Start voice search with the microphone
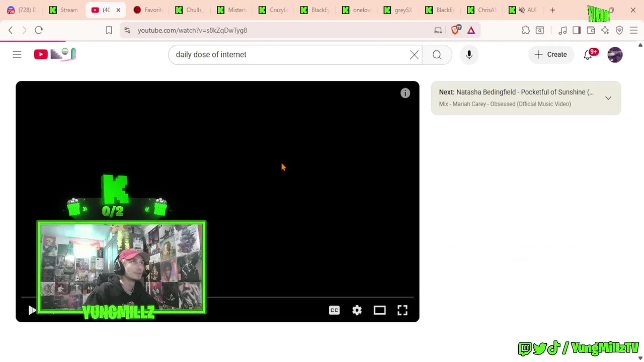 click(469, 54)
